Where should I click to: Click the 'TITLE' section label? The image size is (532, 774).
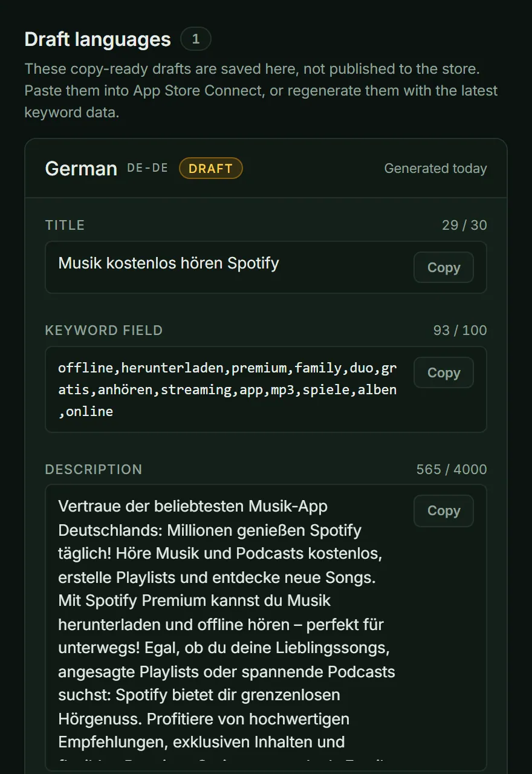65,225
